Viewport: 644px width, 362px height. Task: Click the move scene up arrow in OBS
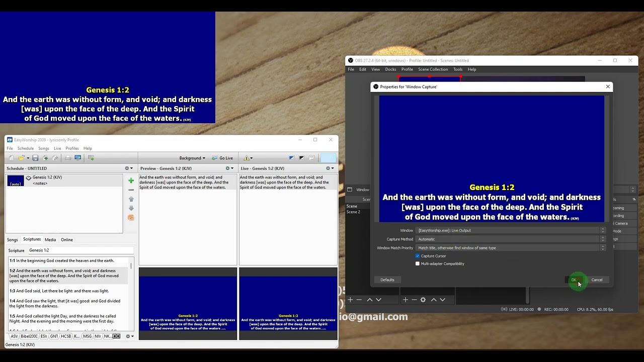click(x=369, y=300)
